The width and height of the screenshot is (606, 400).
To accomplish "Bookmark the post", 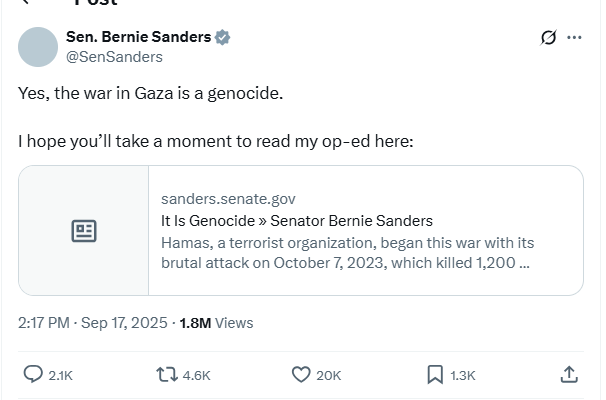I will 435,375.
